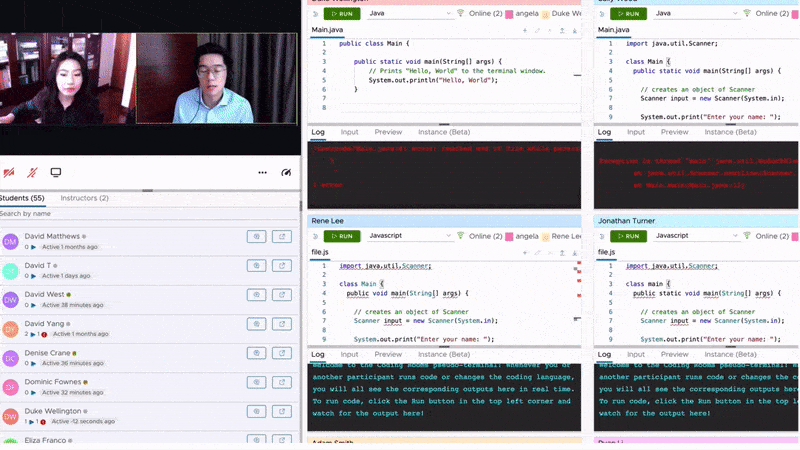The image size is (800, 450).
Task: Open the Preview tab in Jonathan Turner's panel
Action: (674, 354)
